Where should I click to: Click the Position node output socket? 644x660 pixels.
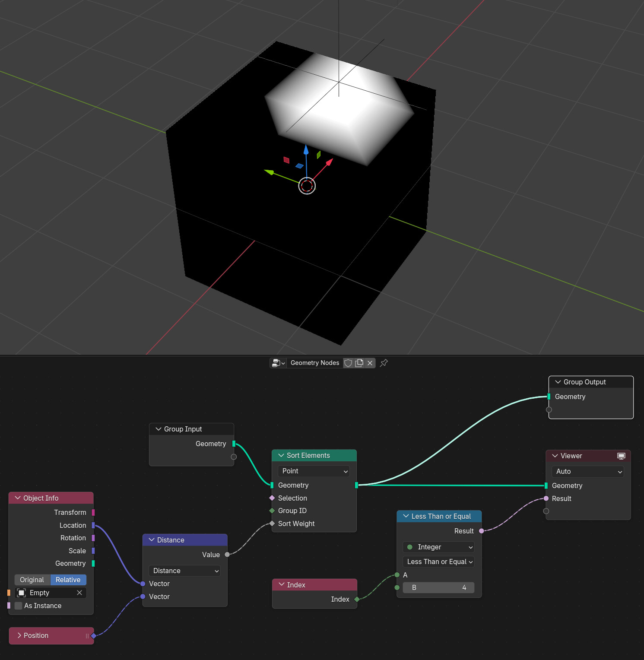coord(94,636)
